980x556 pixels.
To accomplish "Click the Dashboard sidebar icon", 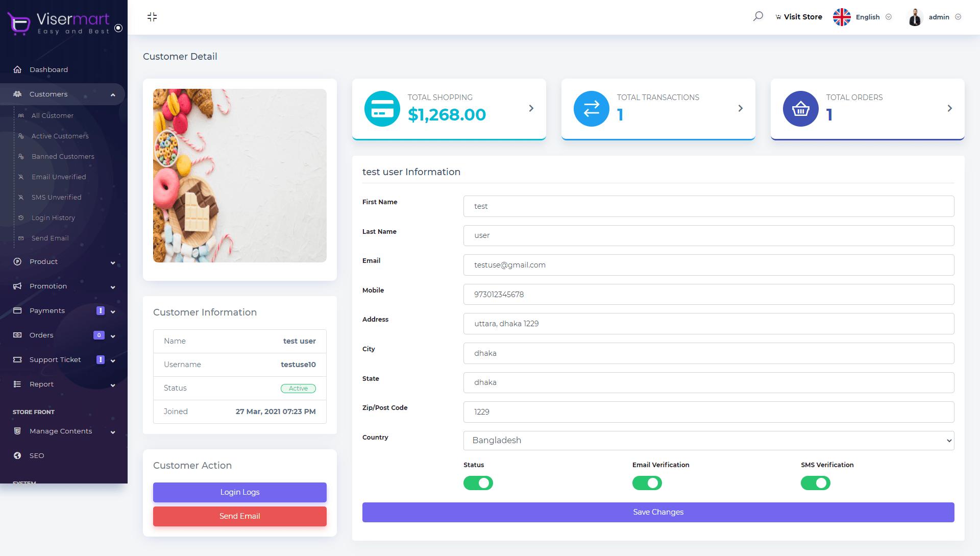I will coord(17,69).
